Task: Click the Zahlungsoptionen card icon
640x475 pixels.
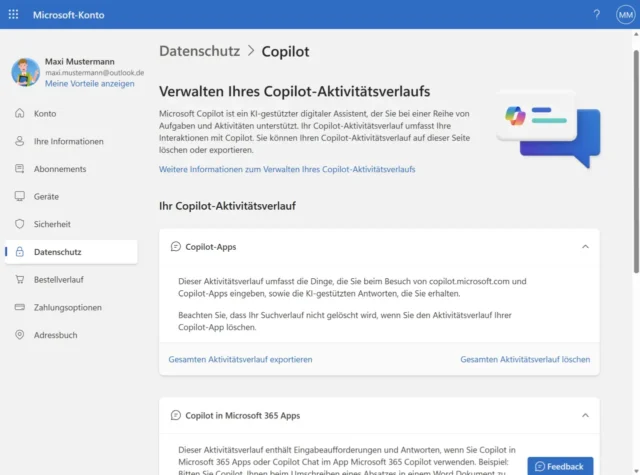Action: [20, 307]
